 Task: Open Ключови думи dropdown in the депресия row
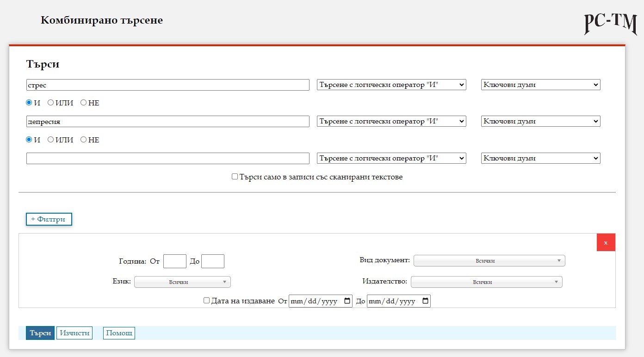tap(541, 121)
